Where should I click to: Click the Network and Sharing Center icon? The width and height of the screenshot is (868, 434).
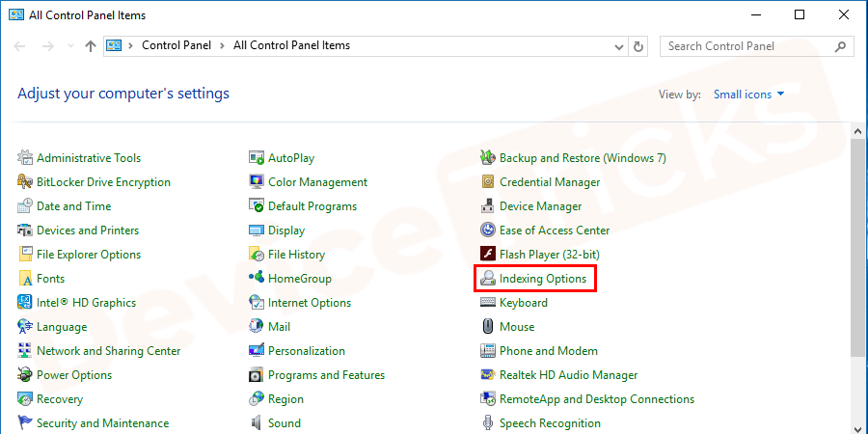click(25, 351)
